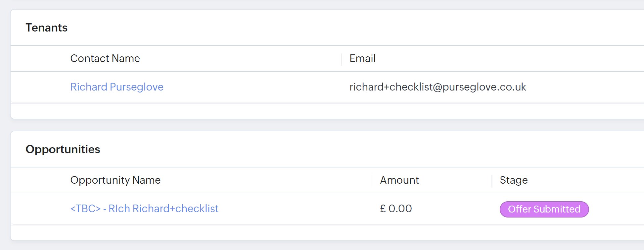Open the <TBC> - RIch Richard+checklist opportunity

(144, 209)
